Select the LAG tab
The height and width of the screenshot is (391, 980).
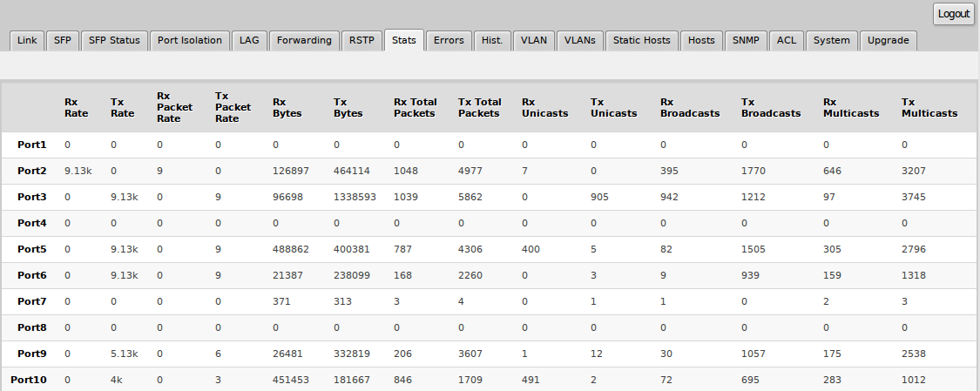pos(250,40)
